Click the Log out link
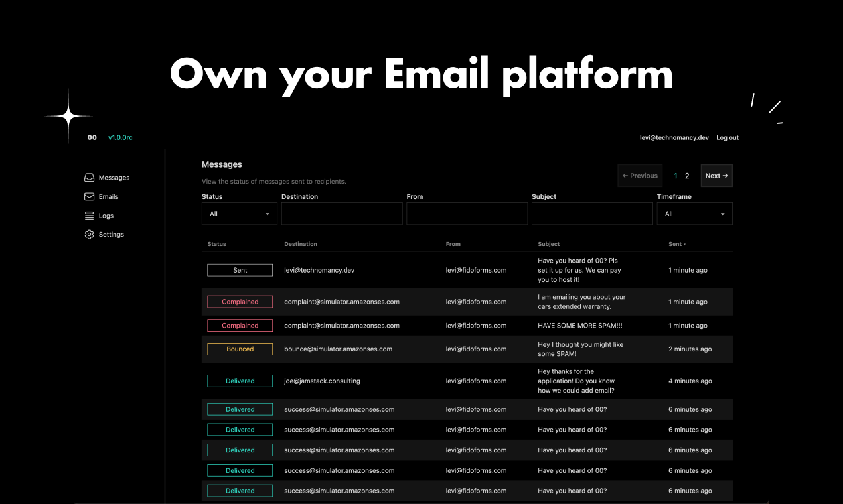843x504 pixels. [x=728, y=137]
